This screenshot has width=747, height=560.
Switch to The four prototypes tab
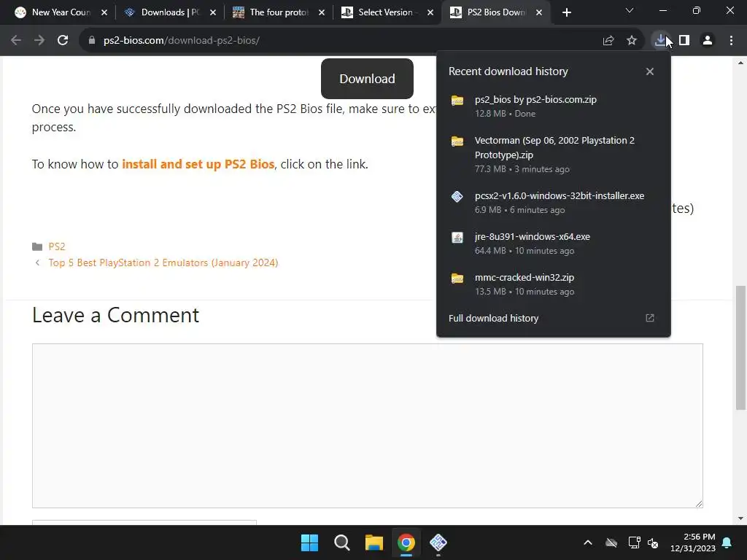click(278, 12)
